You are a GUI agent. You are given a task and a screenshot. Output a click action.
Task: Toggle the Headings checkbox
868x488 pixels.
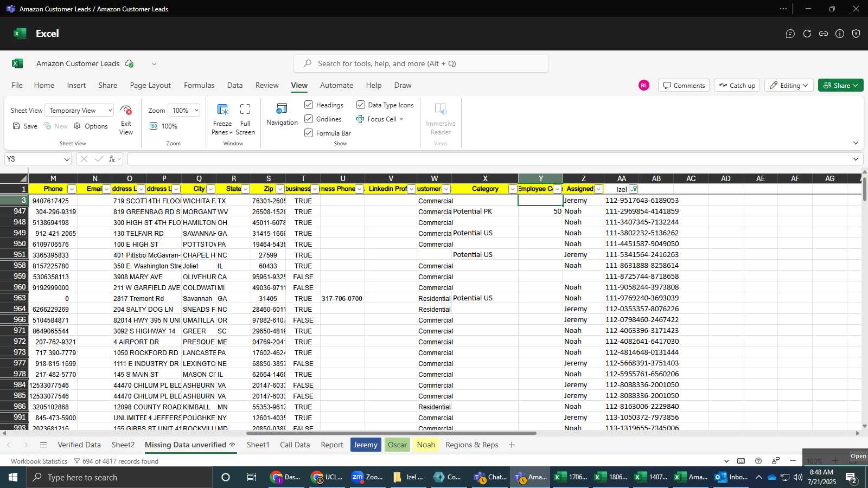[309, 105]
